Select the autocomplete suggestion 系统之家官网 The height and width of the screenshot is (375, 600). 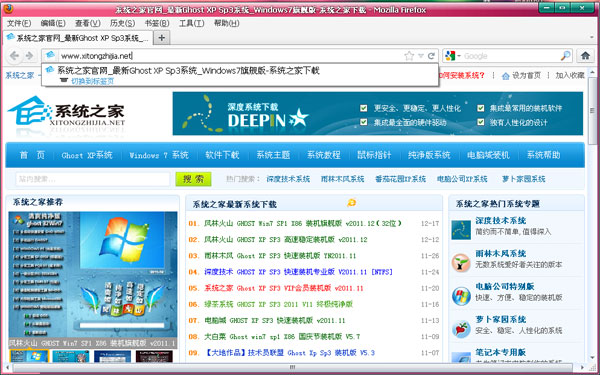pyautogui.click(x=240, y=74)
